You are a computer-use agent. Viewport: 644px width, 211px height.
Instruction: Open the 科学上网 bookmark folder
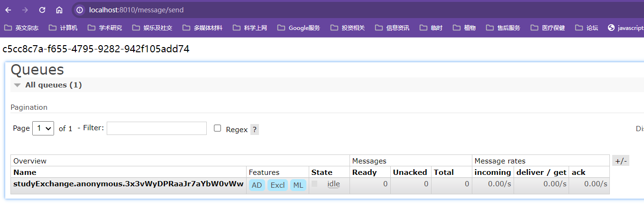pyautogui.click(x=250, y=28)
